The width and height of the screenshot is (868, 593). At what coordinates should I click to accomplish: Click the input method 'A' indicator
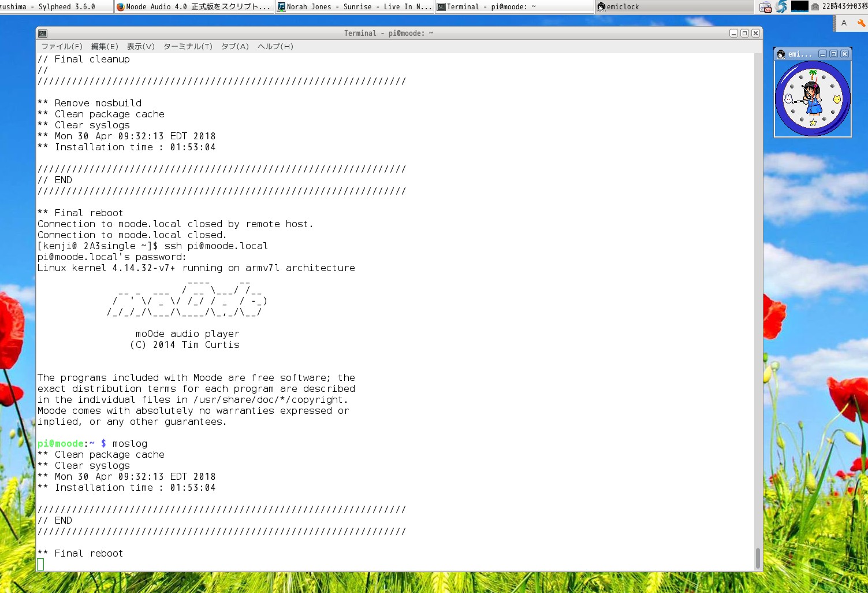pos(844,23)
